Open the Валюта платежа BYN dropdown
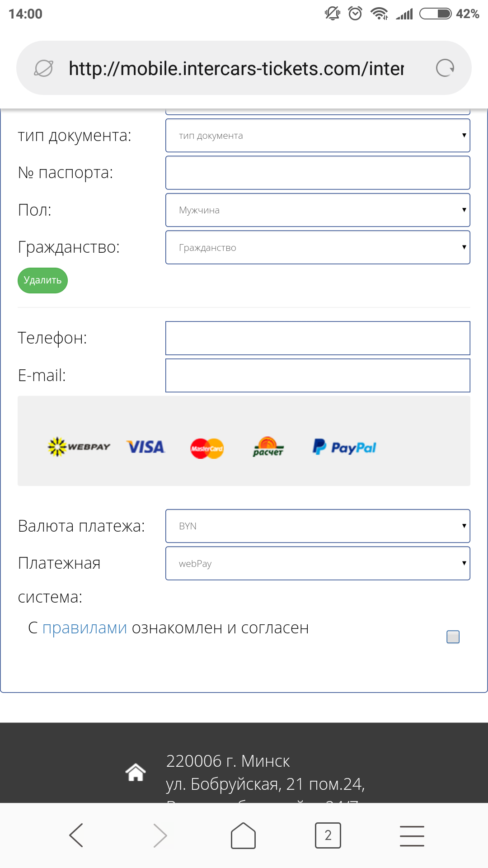Viewport: 488px width, 868px height. click(x=318, y=526)
